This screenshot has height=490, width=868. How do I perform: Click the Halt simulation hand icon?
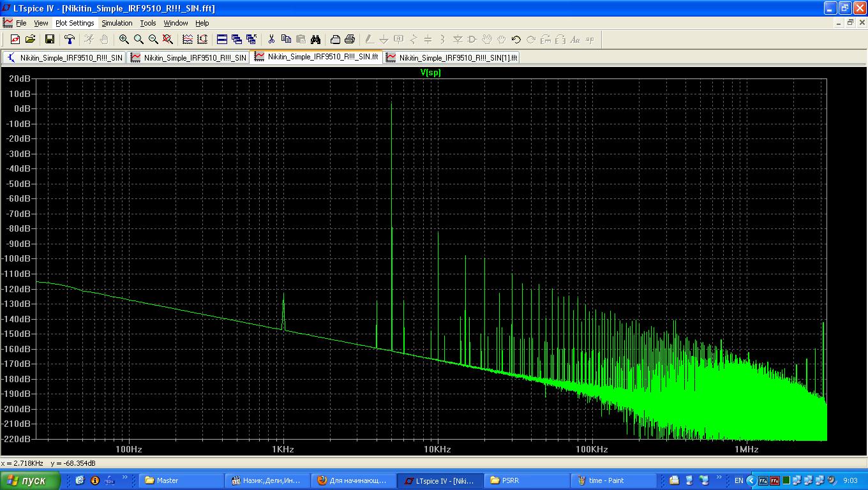104,40
